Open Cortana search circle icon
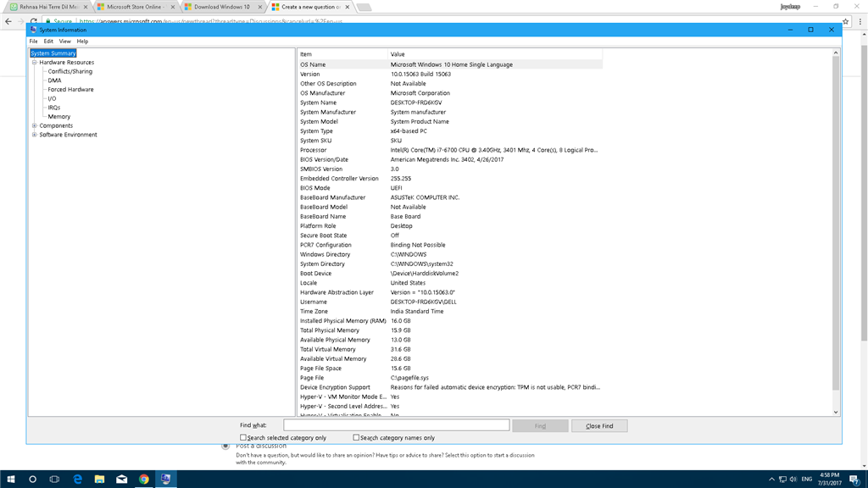Screen dimensions: 868x488 (x=33, y=480)
